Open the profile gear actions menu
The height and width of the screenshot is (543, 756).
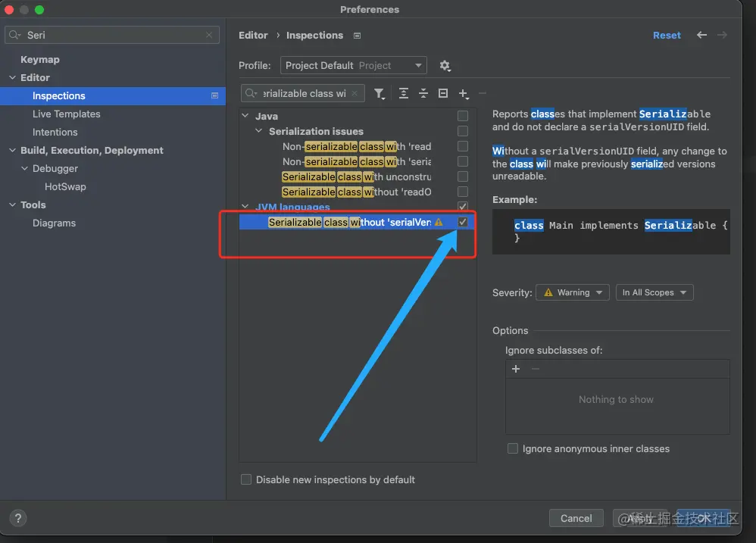[445, 66]
